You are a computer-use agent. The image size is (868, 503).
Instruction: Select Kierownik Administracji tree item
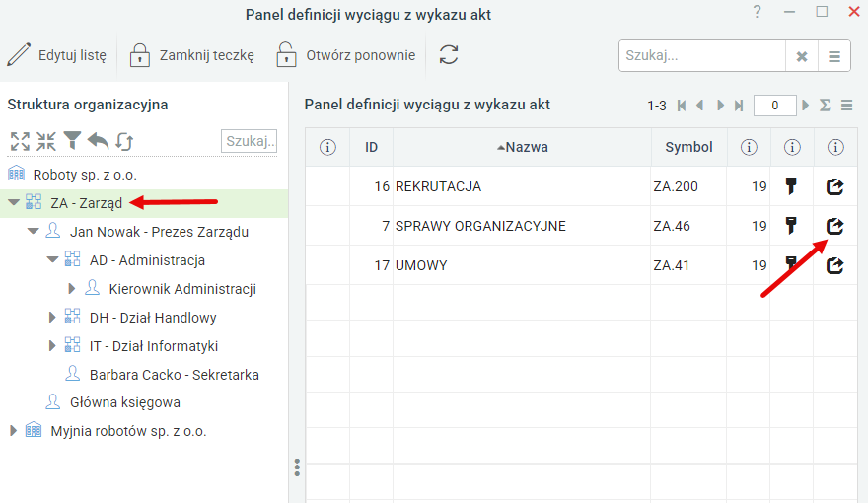[x=182, y=289]
